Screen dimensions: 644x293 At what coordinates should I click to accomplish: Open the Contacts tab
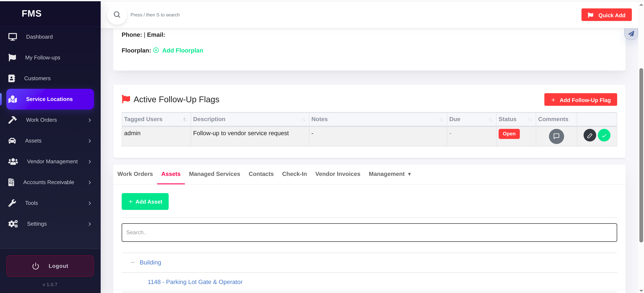261,174
